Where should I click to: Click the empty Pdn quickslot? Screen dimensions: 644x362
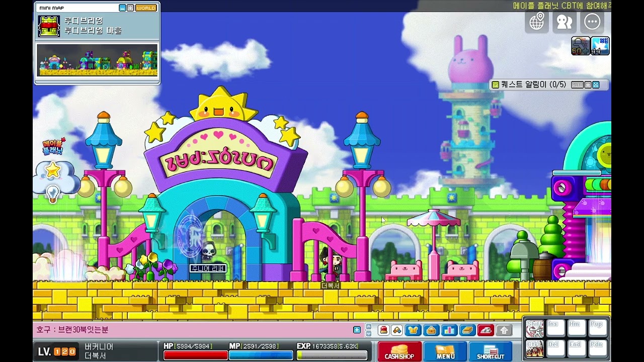(598, 348)
